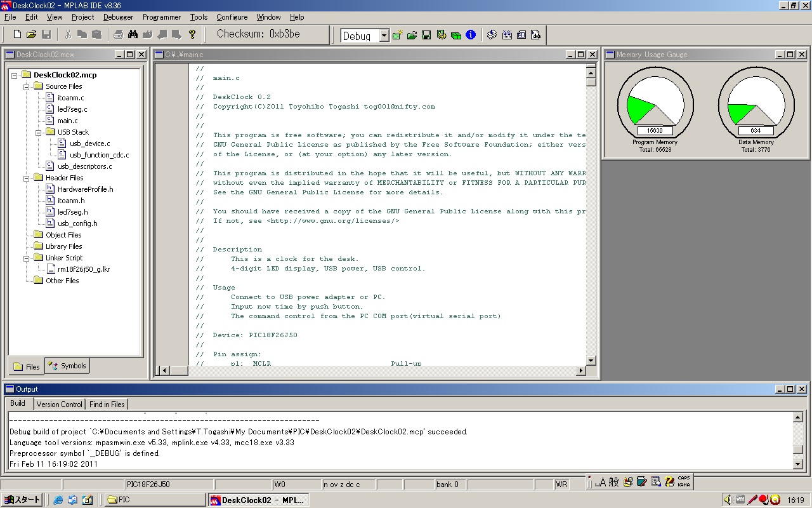
Task: Select rm18f26j50_g.lkr linker script
Action: 83,269
